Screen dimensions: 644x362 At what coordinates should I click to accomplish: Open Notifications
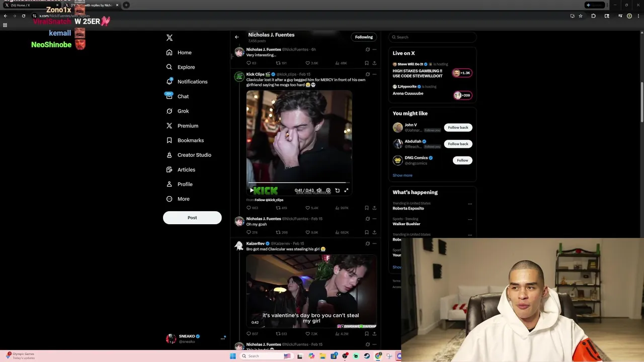tap(187, 81)
